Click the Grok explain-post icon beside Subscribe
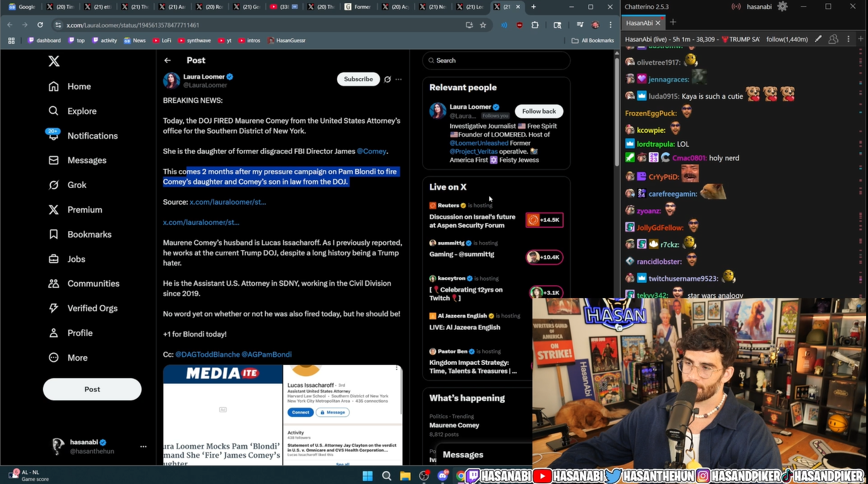The image size is (868, 484). click(x=388, y=79)
